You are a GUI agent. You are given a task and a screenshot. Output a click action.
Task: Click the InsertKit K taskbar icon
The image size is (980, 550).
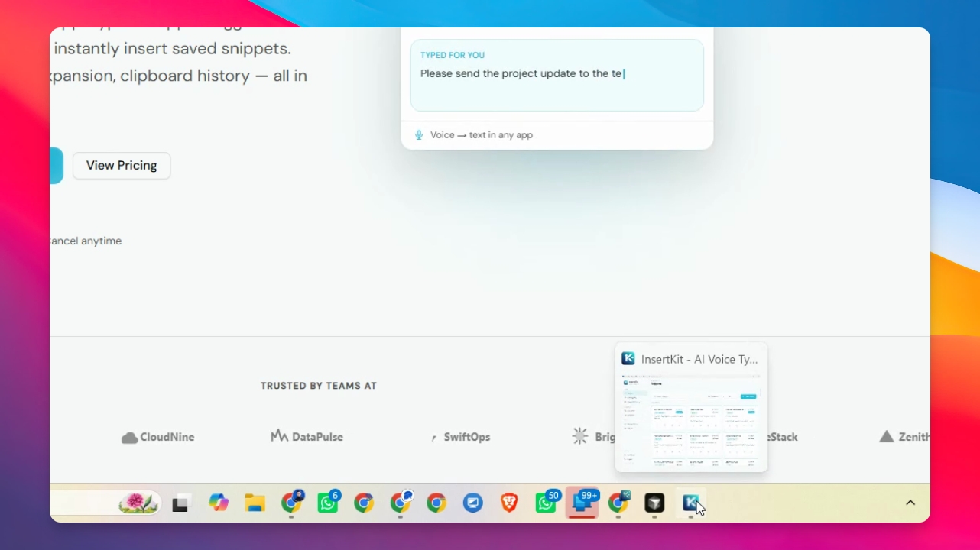point(691,503)
